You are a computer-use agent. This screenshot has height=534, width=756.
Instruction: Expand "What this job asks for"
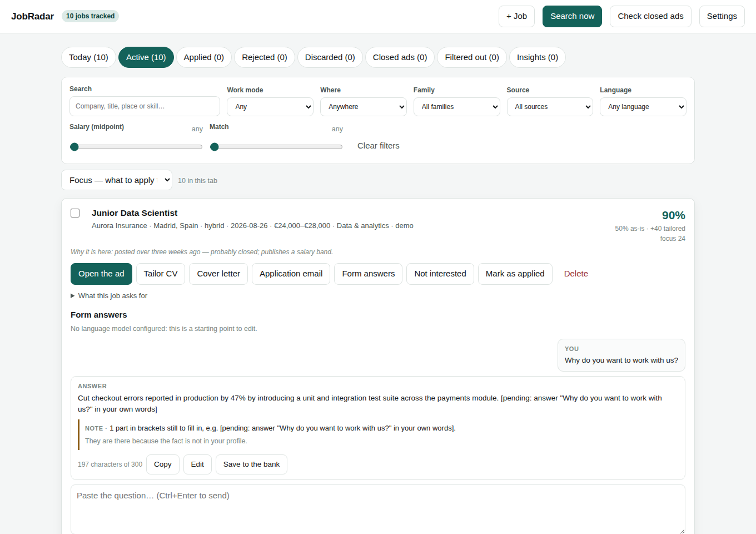109,296
